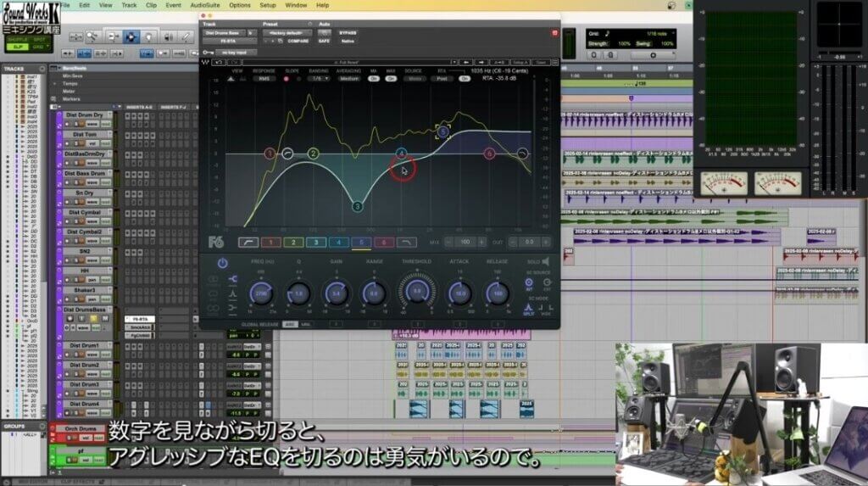This screenshot has width=868, height=486.
Task: Toggle the BYPASS button in plug-in header
Action: click(348, 33)
